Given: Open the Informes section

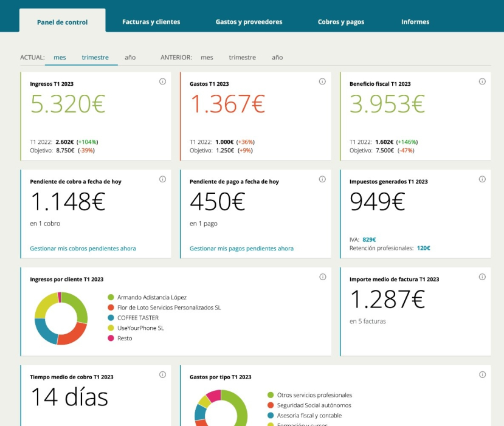Looking at the screenshot, I should [x=415, y=21].
